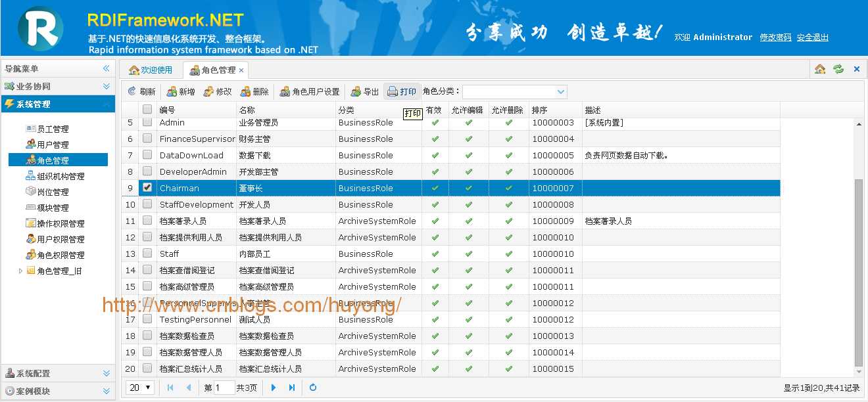Sort by the 编号 column header

tap(196, 110)
